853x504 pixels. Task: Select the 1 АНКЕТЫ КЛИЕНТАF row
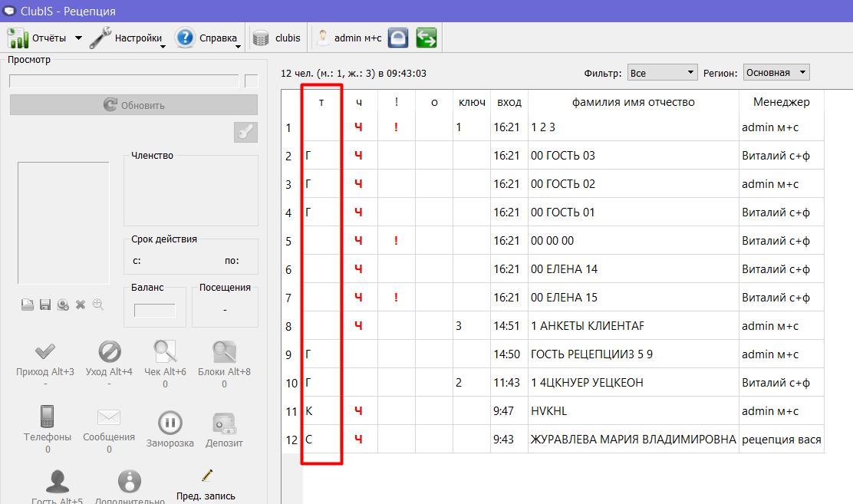[x=553, y=326]
